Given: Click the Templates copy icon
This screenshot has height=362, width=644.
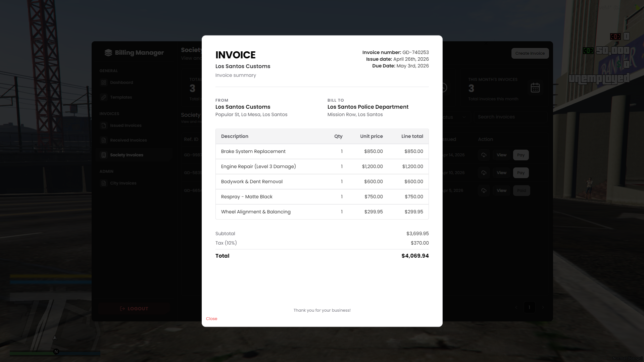Looking at the screenshot, I should (104, 97).
